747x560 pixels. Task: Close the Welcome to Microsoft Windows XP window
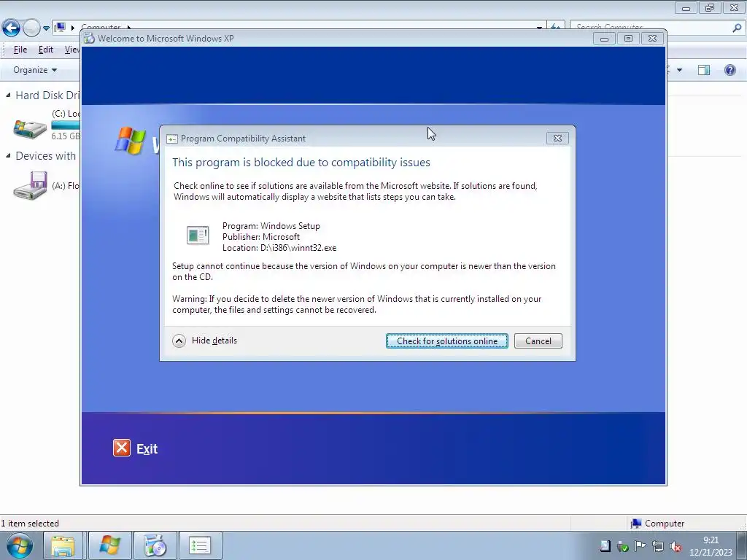coord(653,39)
